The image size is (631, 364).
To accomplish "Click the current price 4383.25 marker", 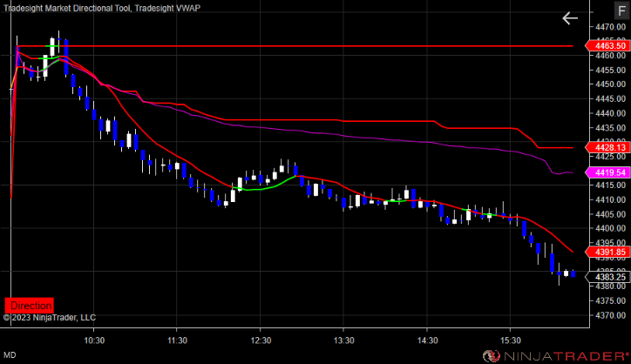I will [607, 277].
